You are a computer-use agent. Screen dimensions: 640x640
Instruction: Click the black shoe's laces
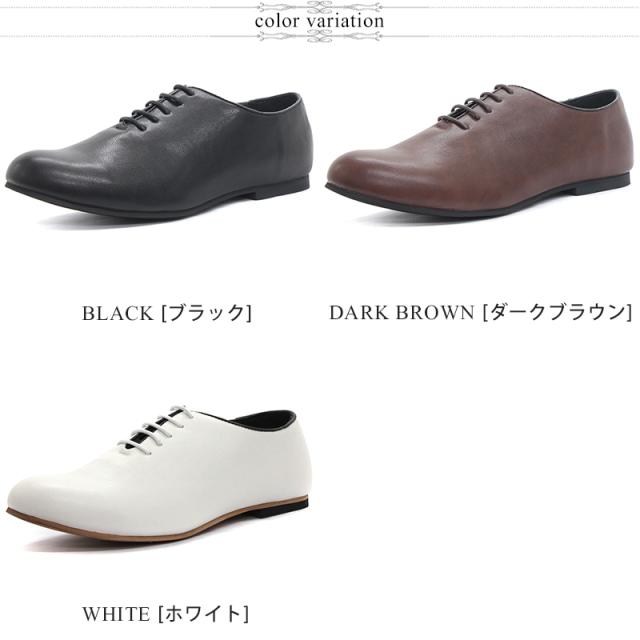157,105
